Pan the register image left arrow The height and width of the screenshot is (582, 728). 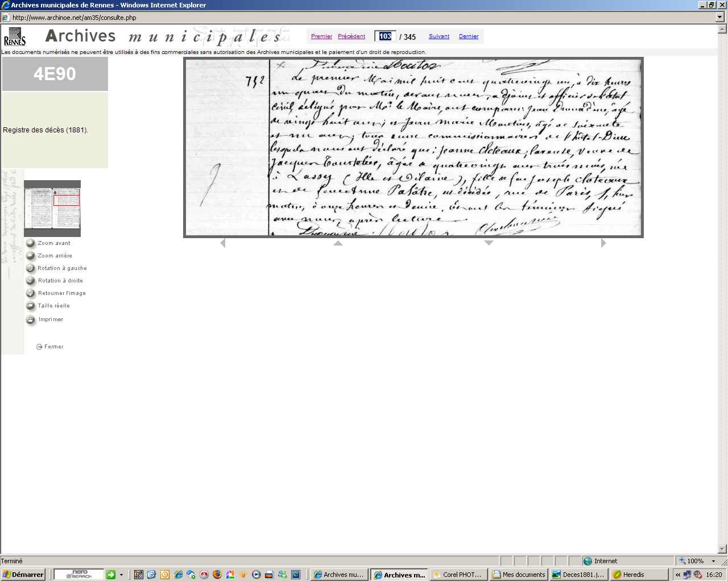(222, 243)
